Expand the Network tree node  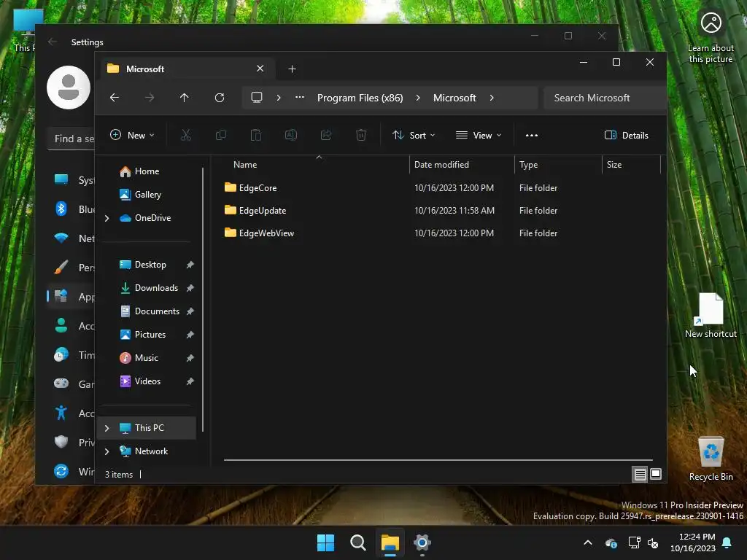coord(107,451)
